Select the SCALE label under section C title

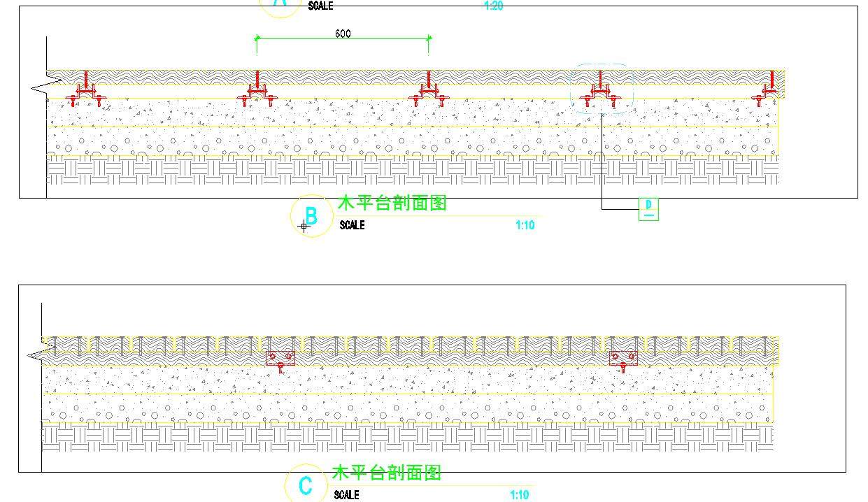(x=346, y=495)
